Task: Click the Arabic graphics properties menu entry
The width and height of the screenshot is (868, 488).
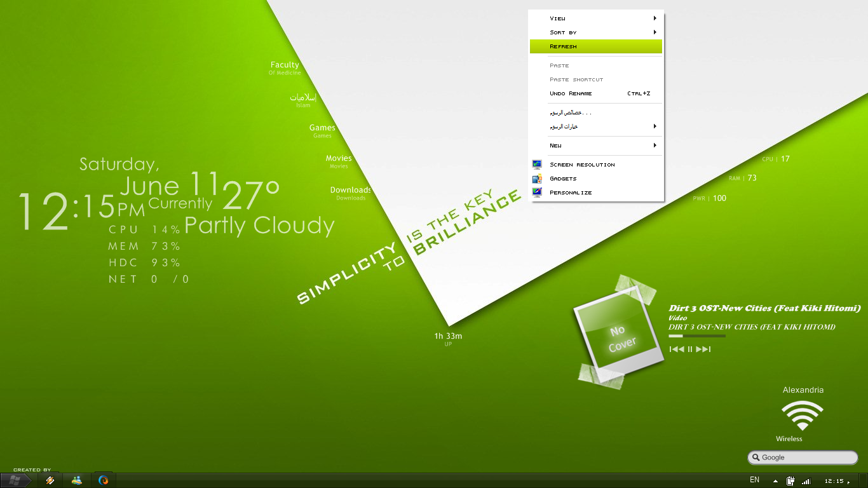Action: coord(596,112)
